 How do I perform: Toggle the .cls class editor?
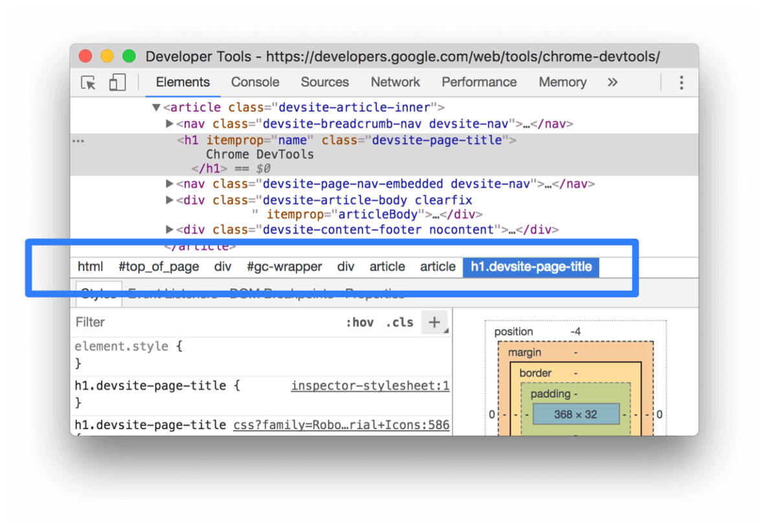pos(400,322)
